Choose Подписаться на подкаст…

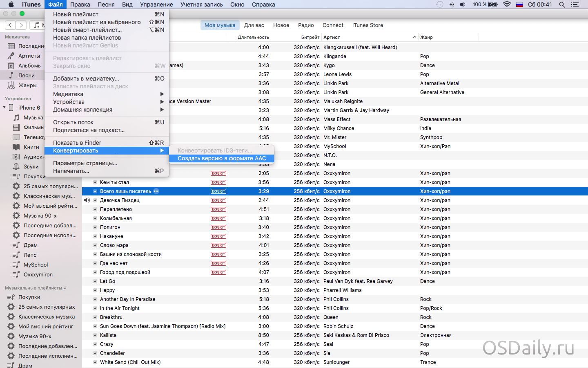[107, 130]
